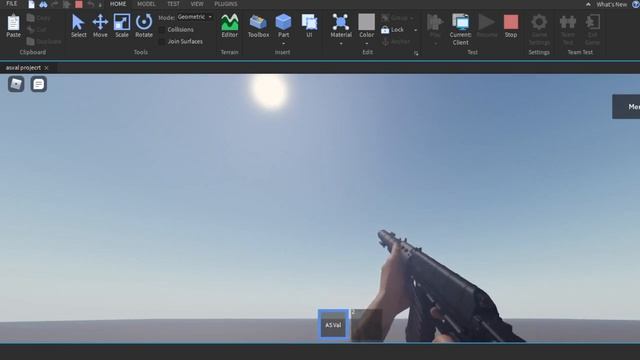Click the partially visible Menu button

626,107
